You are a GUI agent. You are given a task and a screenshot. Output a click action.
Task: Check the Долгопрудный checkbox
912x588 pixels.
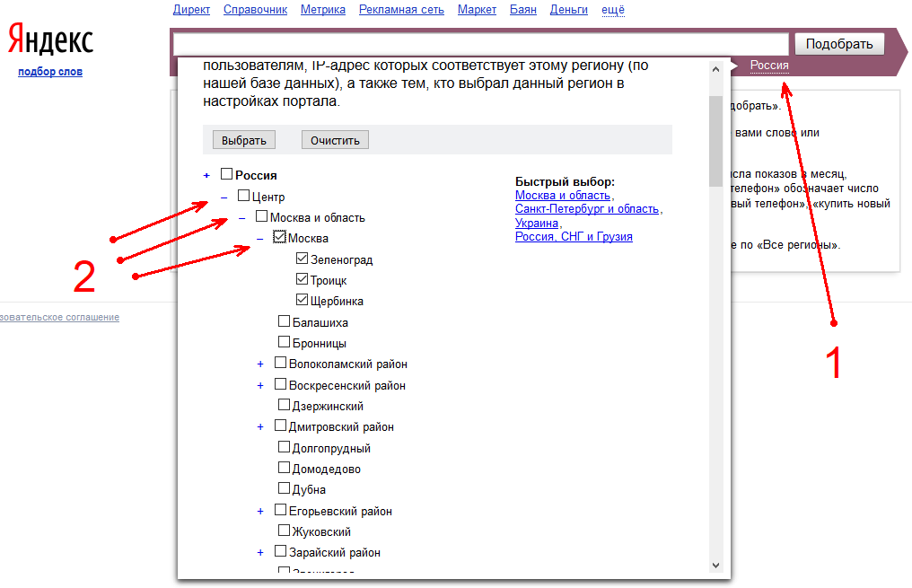point(284,447)
